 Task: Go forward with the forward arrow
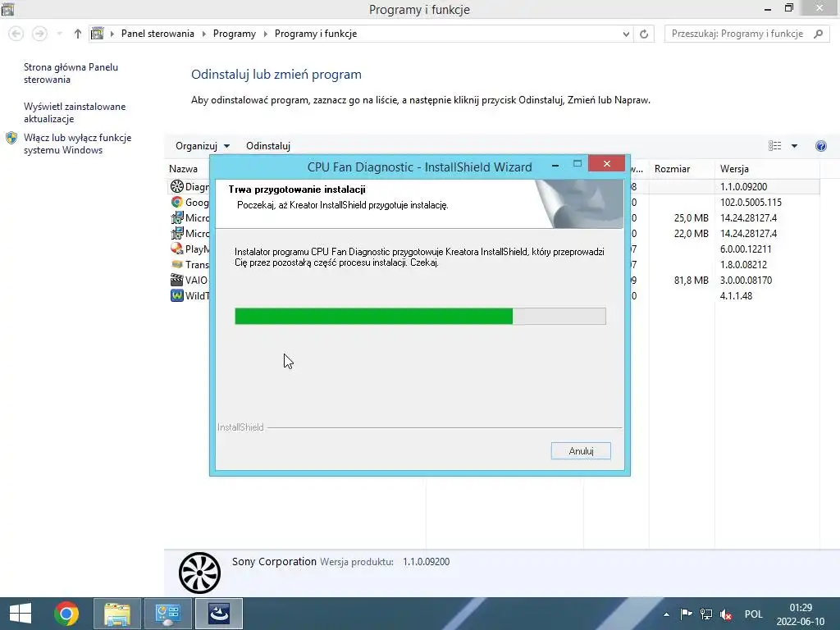pyautogui.click(x=39, y=34)
